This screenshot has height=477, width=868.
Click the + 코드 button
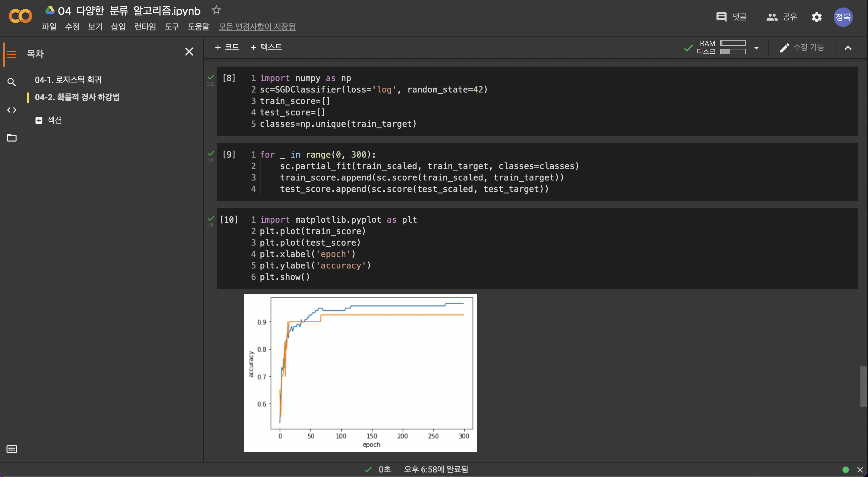tap(227, 47)
